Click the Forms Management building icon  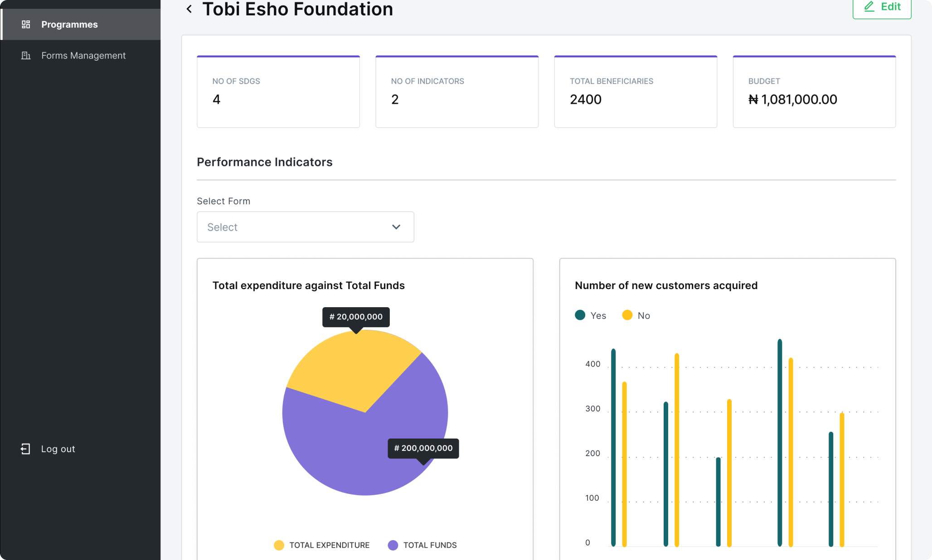click(26, 55)
